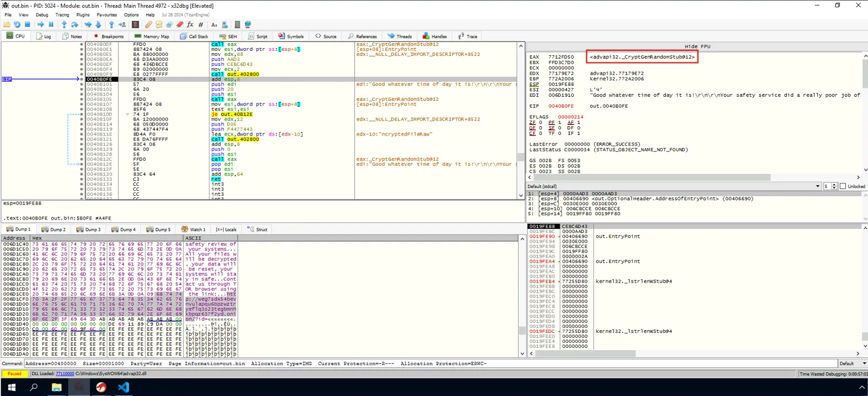868x396 pixels.
Task: Launch the Calculator toolbar icon
Action: click(x=237, y=24)
